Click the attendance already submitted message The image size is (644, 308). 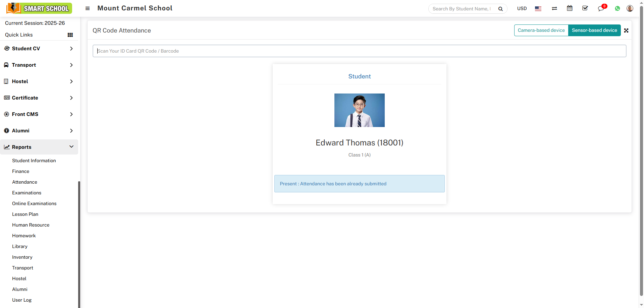click(x=359, y=184)
